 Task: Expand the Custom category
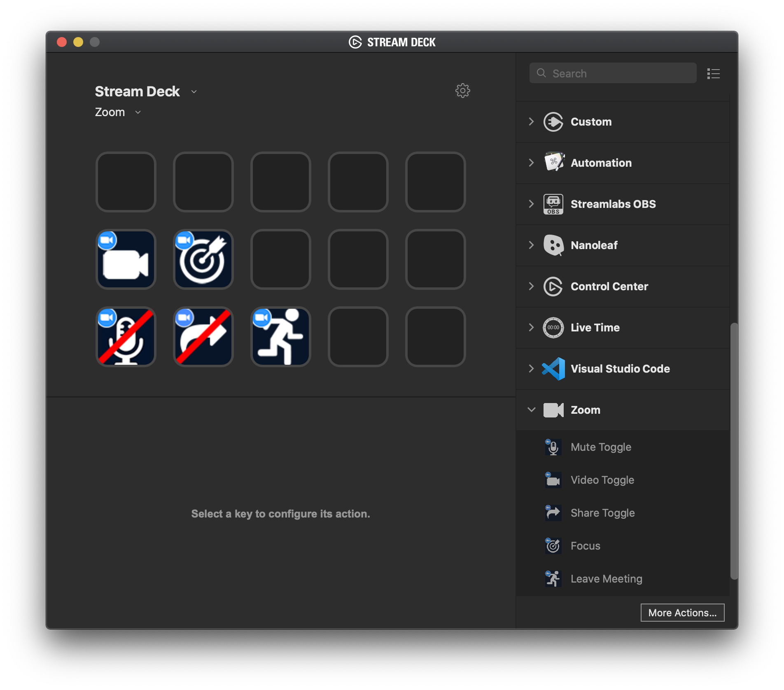coord(531,122)
